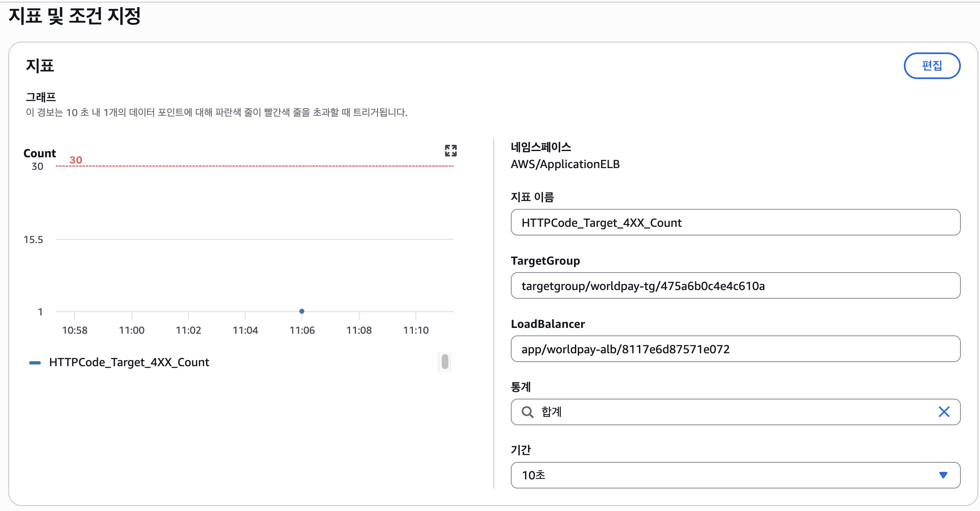Focus the 지표 이름 input field

tap(735, 223)
